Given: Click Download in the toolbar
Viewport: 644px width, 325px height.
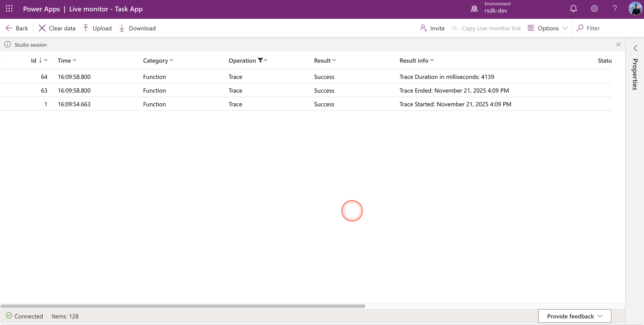Looking at the screenshot, I should point(137,28).
